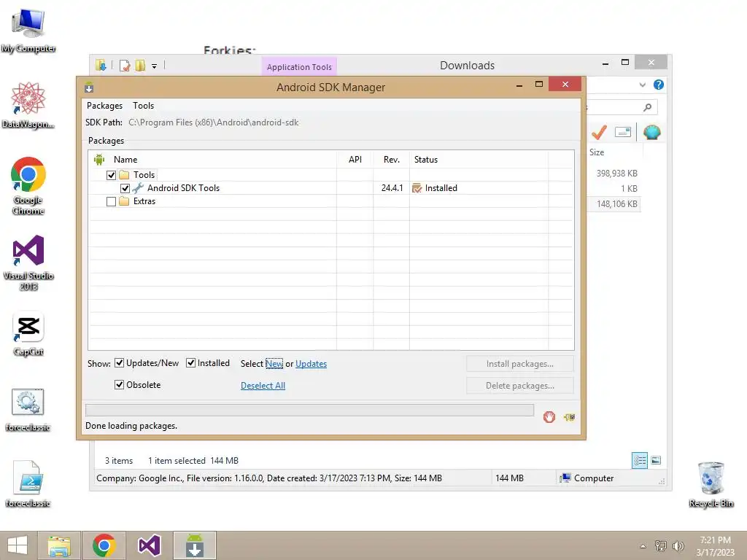
Task: Click Android SDK Manager taskbar button
Action: [x=194, y=545]
